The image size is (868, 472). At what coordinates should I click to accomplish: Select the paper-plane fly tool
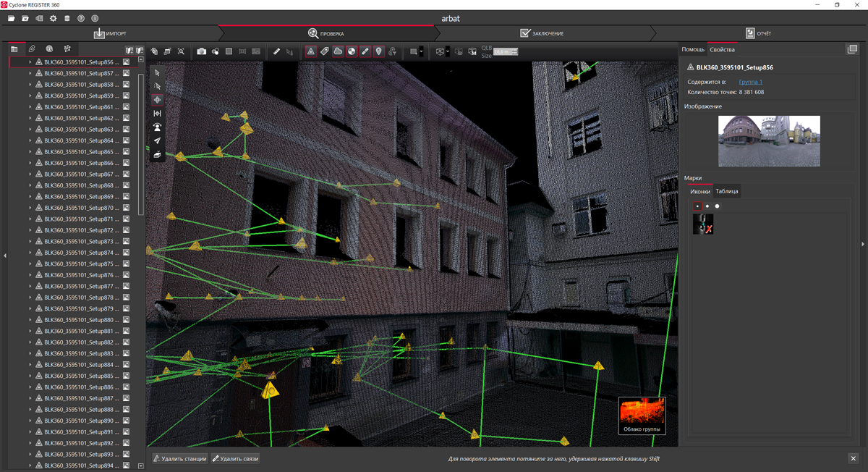pos(157,141)
